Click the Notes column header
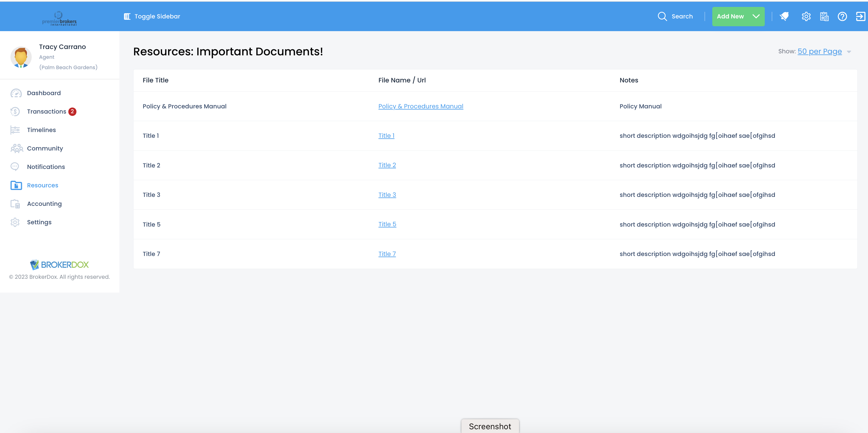 (629, 80)
